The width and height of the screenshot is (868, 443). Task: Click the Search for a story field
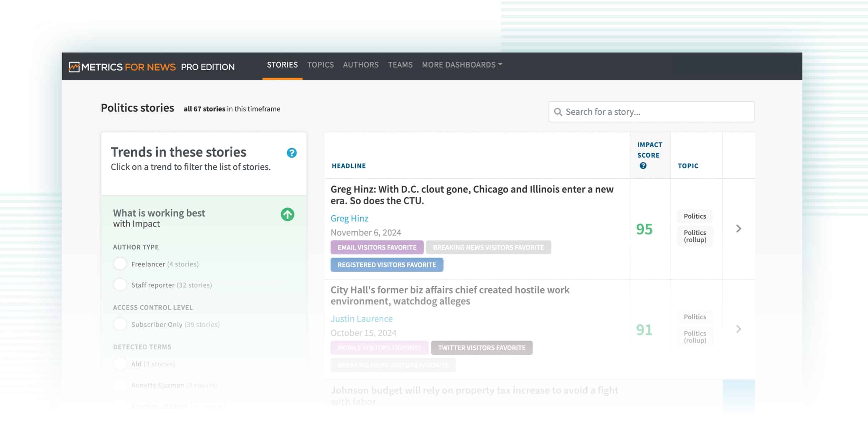pos(651,112)
